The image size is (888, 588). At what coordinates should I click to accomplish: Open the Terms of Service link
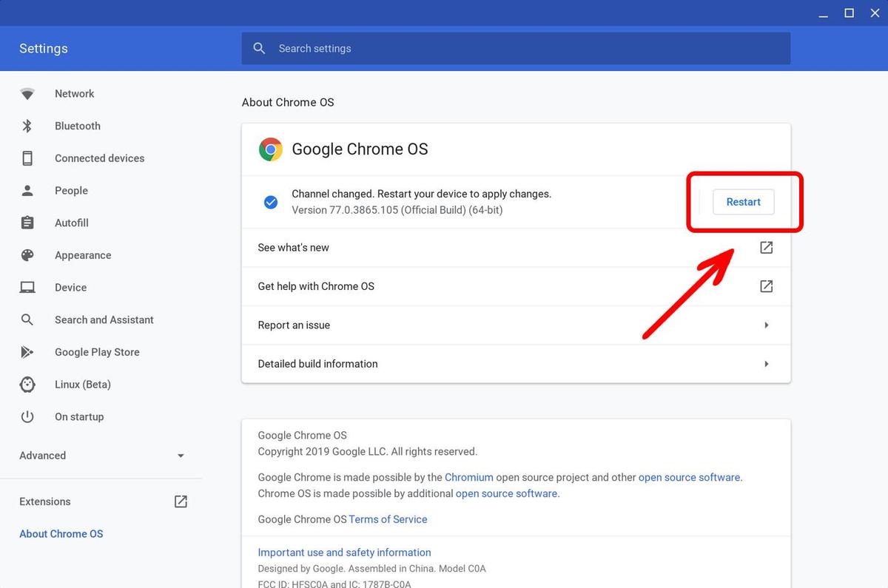pyautogui.click(x=388, y=519)
